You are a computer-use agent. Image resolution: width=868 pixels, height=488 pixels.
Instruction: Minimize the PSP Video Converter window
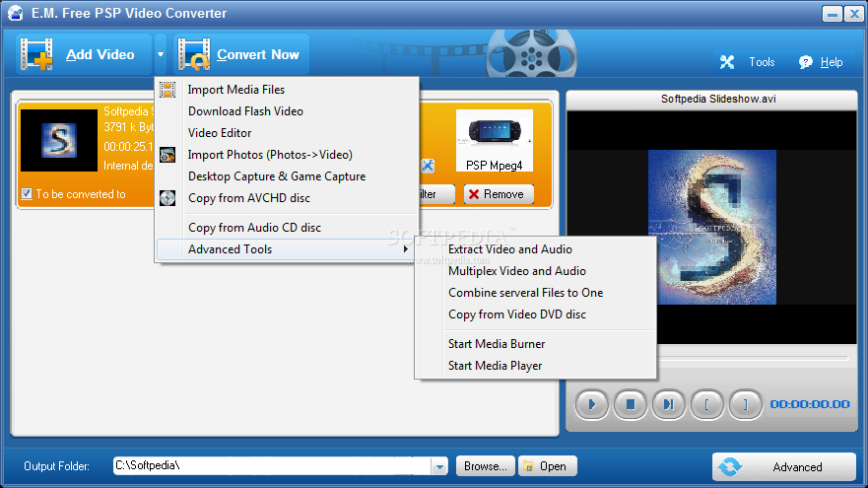[832, 13]
